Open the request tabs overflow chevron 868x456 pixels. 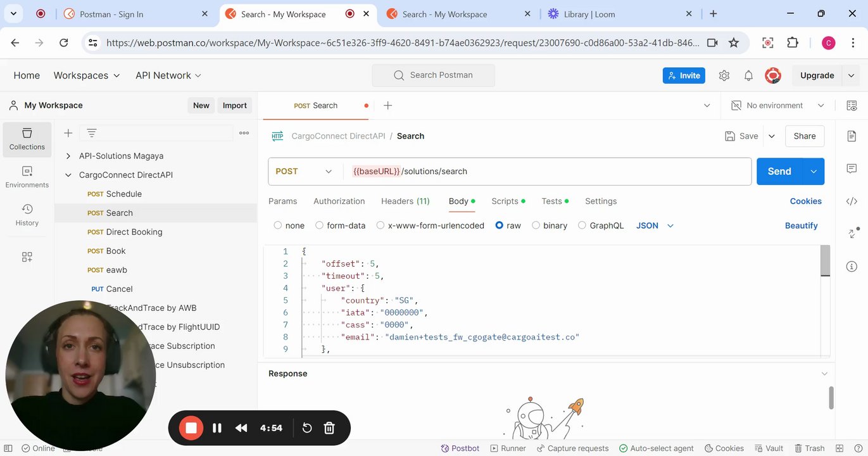click(707, 105)
